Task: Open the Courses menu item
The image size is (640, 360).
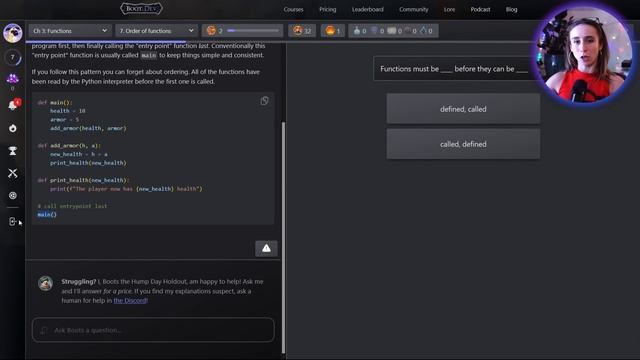Action: coord(293,9)
